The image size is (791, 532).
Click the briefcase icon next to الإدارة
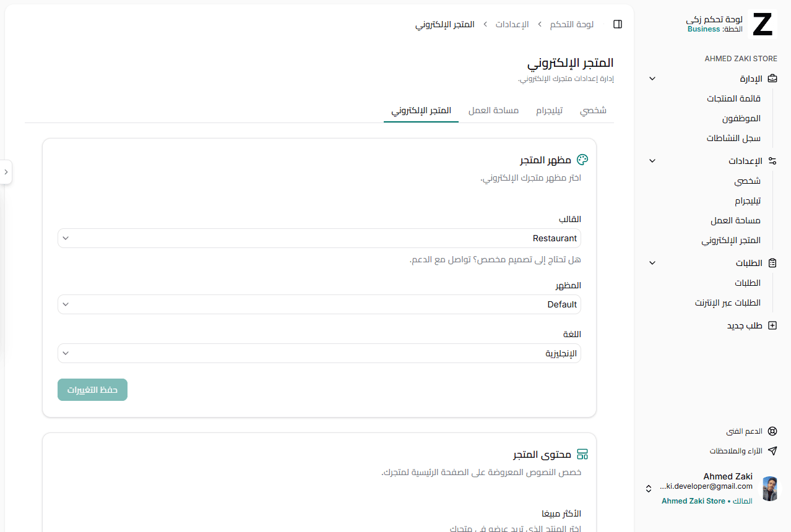tap(772, 79)
